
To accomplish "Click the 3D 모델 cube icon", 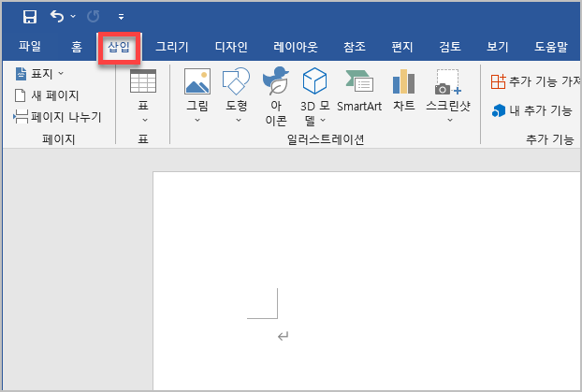I will coord(314,80).
